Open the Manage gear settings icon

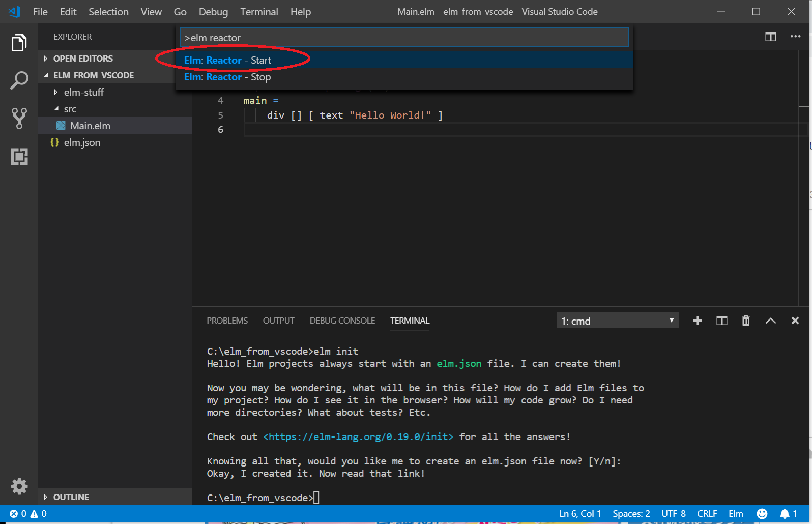point(19,486)
